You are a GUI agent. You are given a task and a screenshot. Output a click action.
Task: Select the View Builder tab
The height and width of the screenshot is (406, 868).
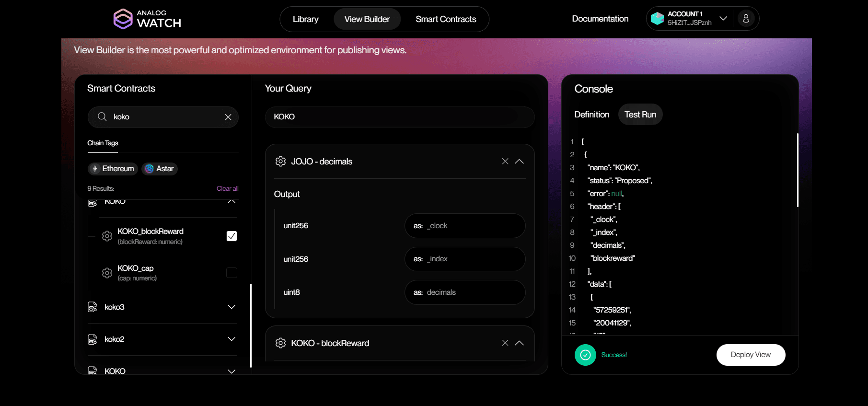click(367, 19)
